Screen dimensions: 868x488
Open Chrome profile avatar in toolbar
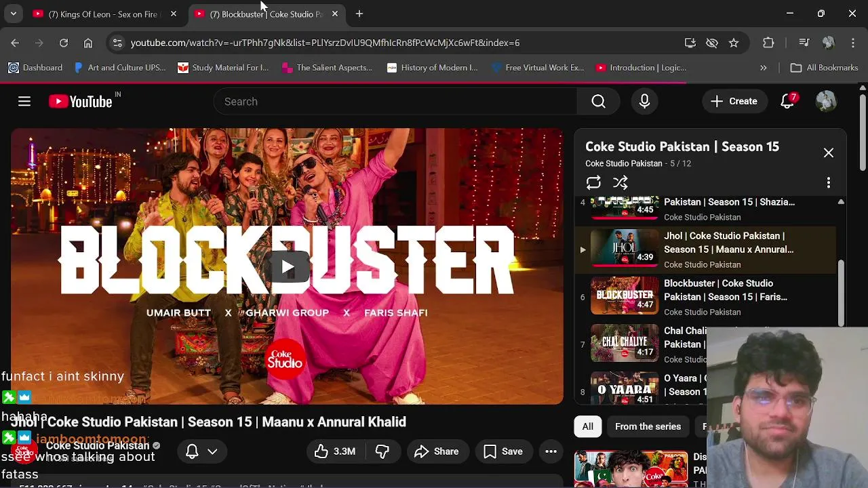pyautogui.click(x=828, y=43)
